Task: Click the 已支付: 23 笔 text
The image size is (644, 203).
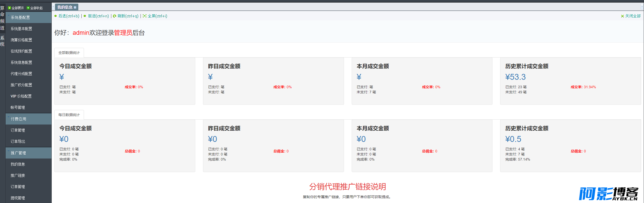Action: tap(516, 87)
